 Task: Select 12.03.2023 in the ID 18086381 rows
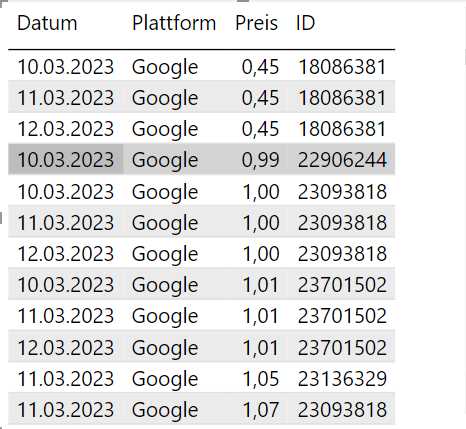click(x=65, y=129)
